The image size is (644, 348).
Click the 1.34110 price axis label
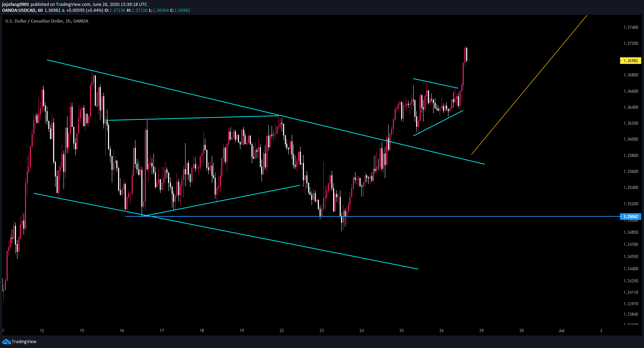click(631, 292)
